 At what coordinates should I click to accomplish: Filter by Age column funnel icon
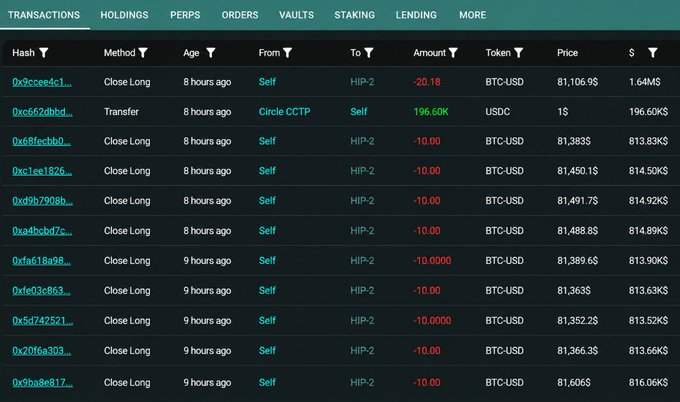point(211,53)
